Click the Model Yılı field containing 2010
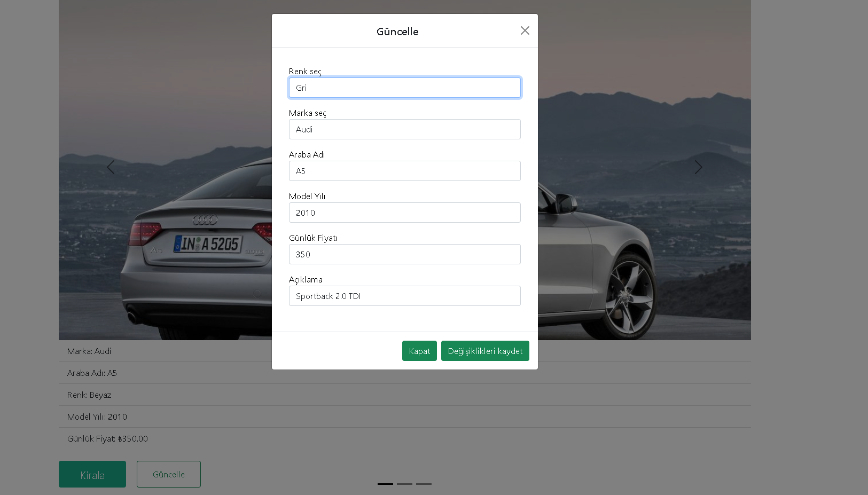 405,213
